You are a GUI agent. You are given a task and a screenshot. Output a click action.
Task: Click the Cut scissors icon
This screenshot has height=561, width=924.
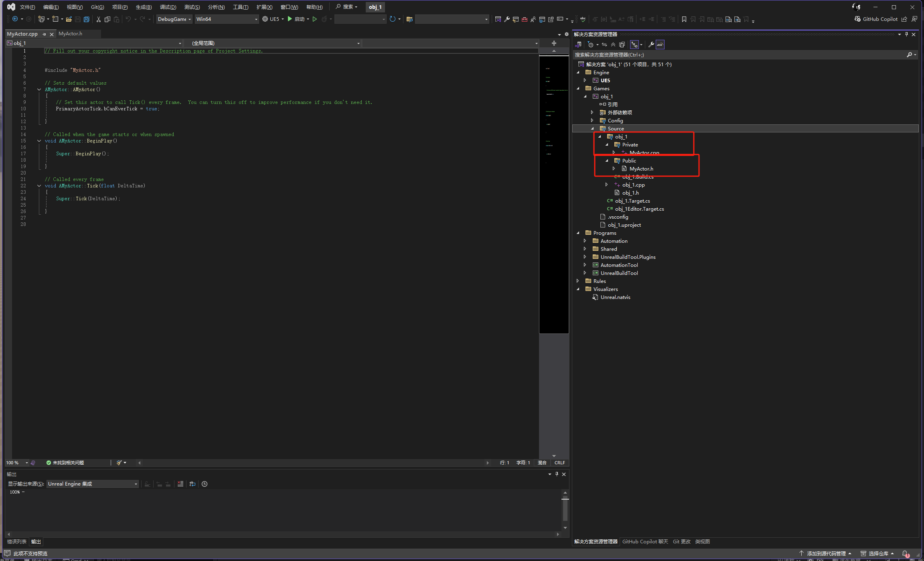pyautogui.click(x=98, y=19)
